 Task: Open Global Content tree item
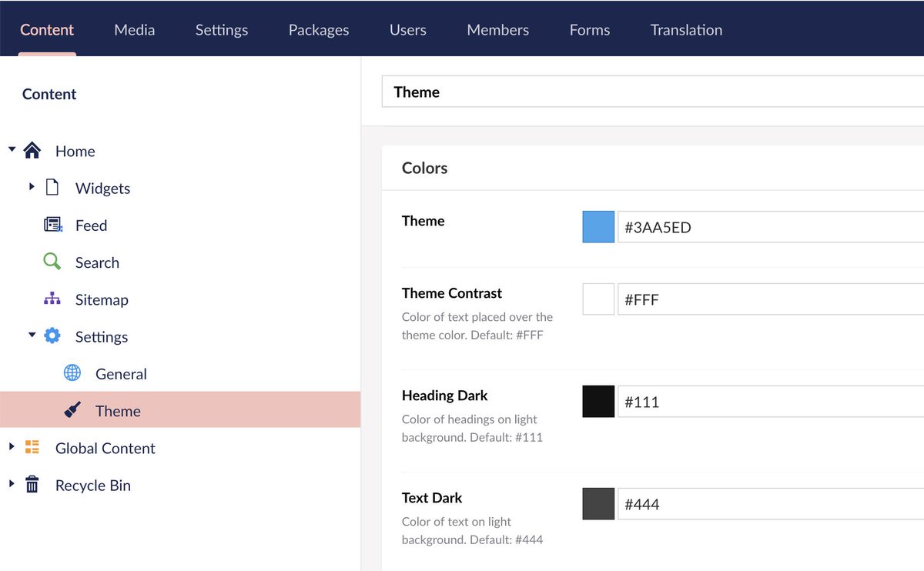tap(105, 448)
